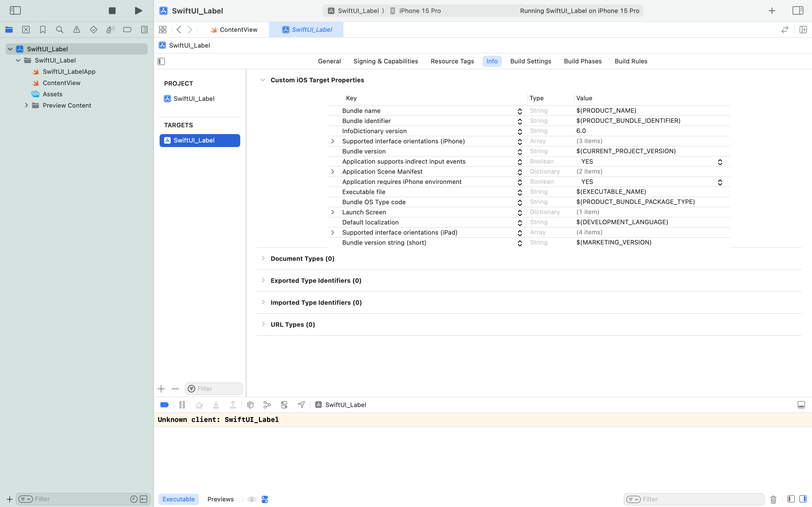Click the Run play button
This screenshot has height=507, width=812.
click(138, 11)
